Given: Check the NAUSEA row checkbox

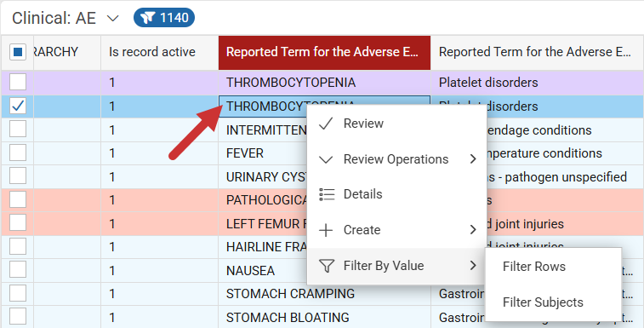Looking at the screenshot, I should click(18, 270).
